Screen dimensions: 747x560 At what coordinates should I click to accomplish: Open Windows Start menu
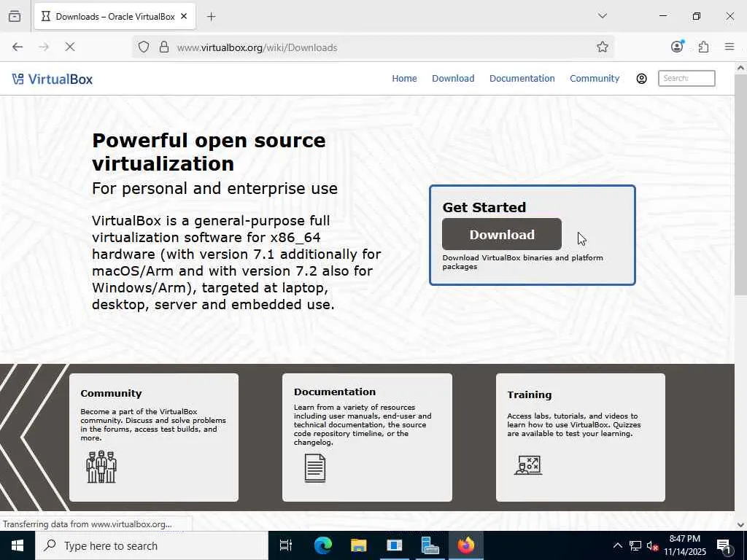click(x=18, y=545)
